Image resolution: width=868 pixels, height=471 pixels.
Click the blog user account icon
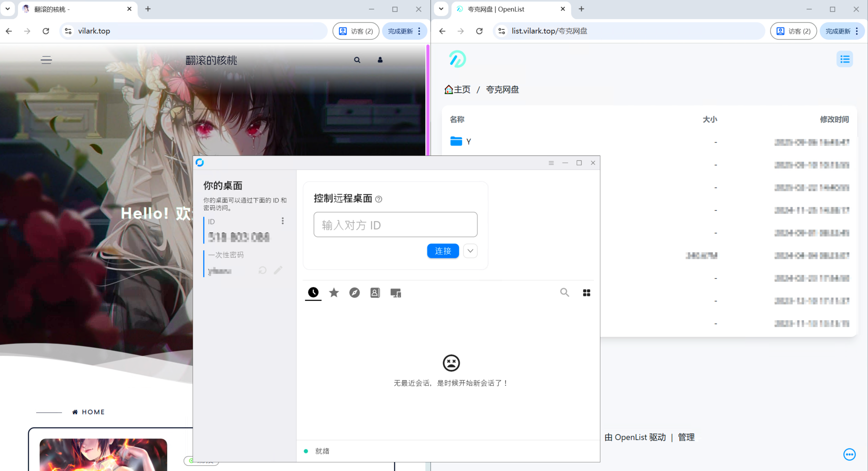tap(380, 60)
